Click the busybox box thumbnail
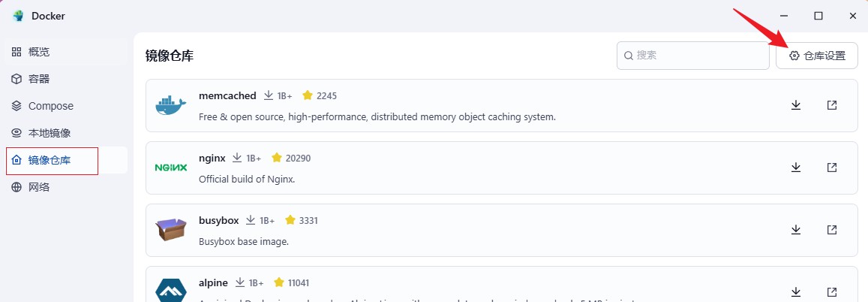 click(x=170, y=230)
